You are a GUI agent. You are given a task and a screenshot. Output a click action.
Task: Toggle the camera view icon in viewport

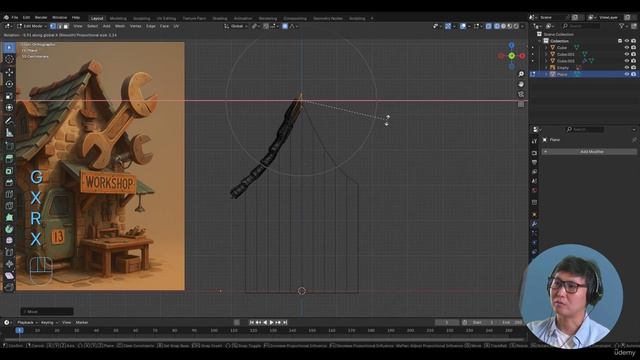(521, 94)
